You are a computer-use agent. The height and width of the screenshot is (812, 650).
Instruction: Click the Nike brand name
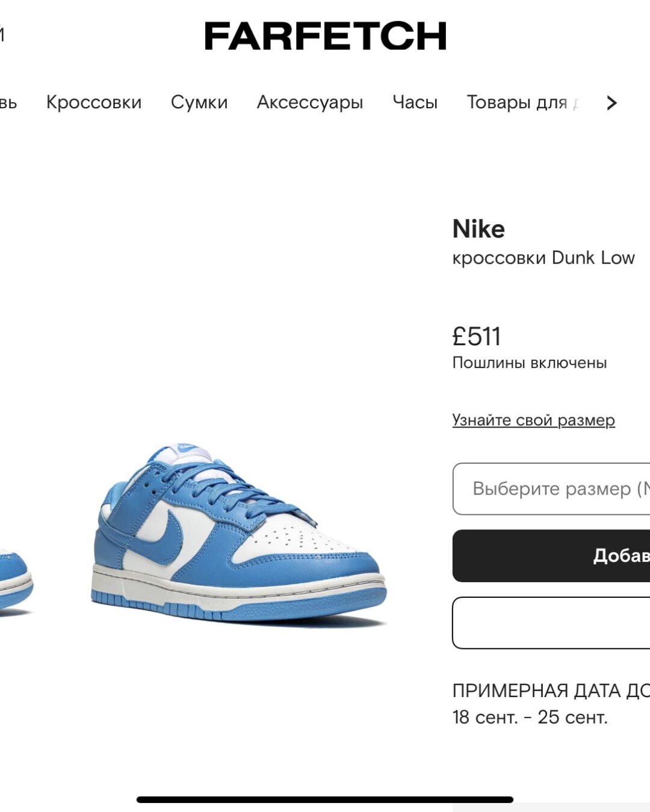click(x=478, y=229)
